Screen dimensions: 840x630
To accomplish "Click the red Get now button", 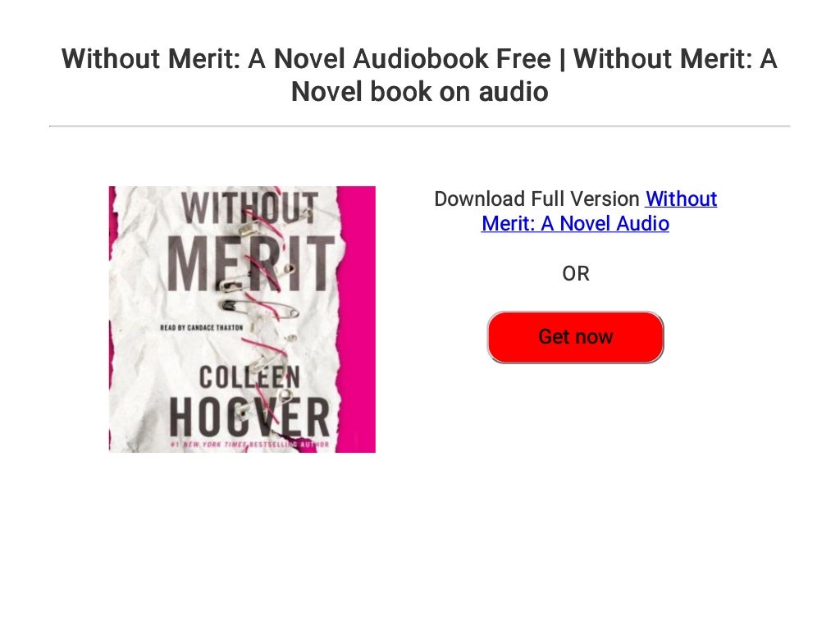I will (575, 337).
